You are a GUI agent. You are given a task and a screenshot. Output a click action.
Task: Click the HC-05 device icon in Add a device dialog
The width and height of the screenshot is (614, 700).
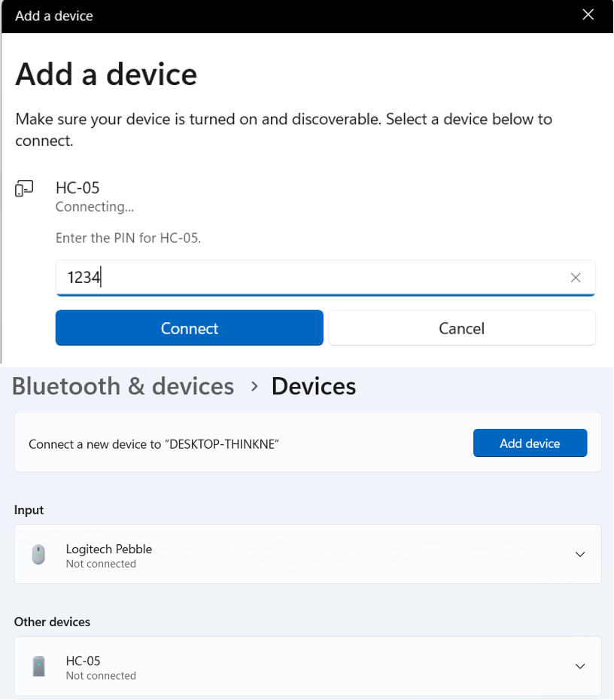pos(23,189)
